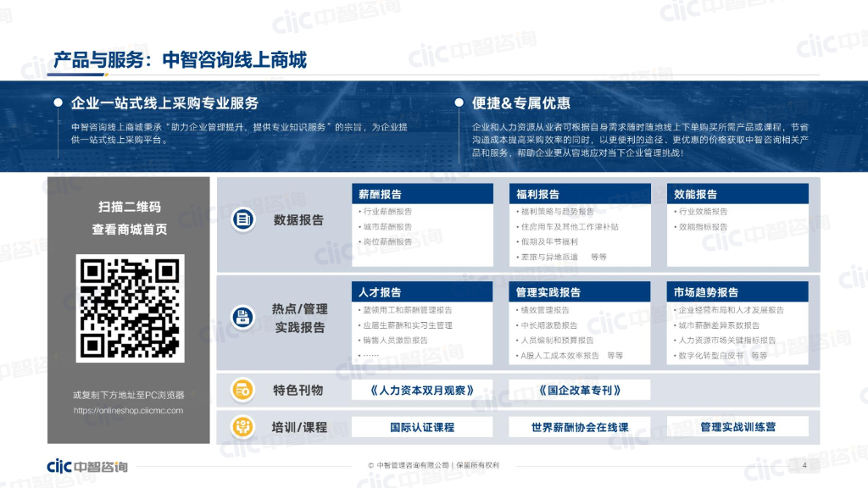The height and width of the screenshot is (488, 868).
Task: Click 人员编制和预算报告 item
Action: click(557, 341)
